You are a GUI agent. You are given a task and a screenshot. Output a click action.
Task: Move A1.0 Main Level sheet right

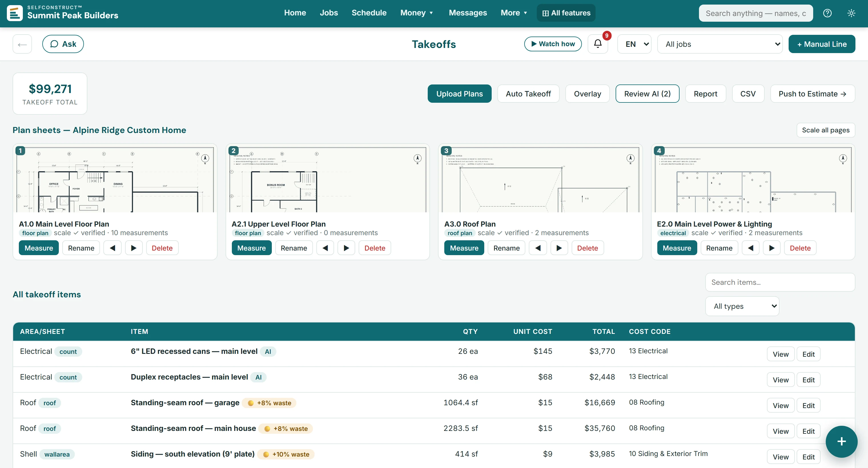click(x=134, y=248)
